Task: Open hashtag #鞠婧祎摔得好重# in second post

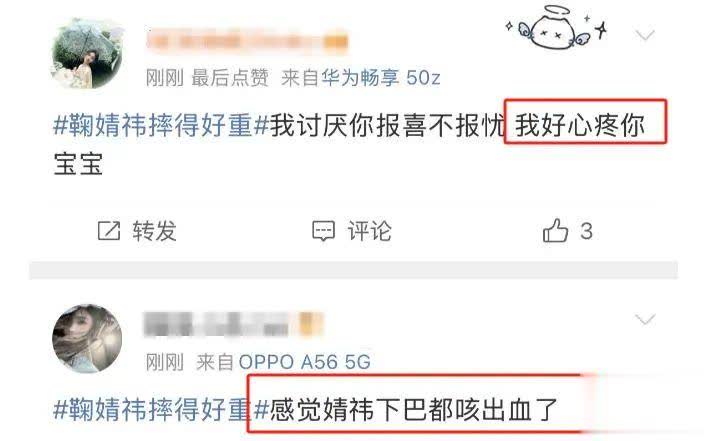Action: point(161,409)
